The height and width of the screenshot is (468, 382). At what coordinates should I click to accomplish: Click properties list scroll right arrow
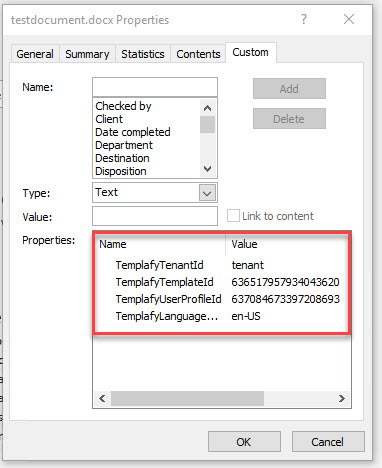pyautogui.click(x=342, y=398)
